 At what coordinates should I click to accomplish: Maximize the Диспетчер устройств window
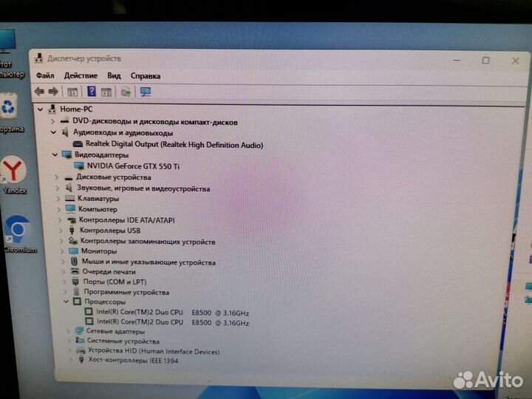(x=485, y=61)
